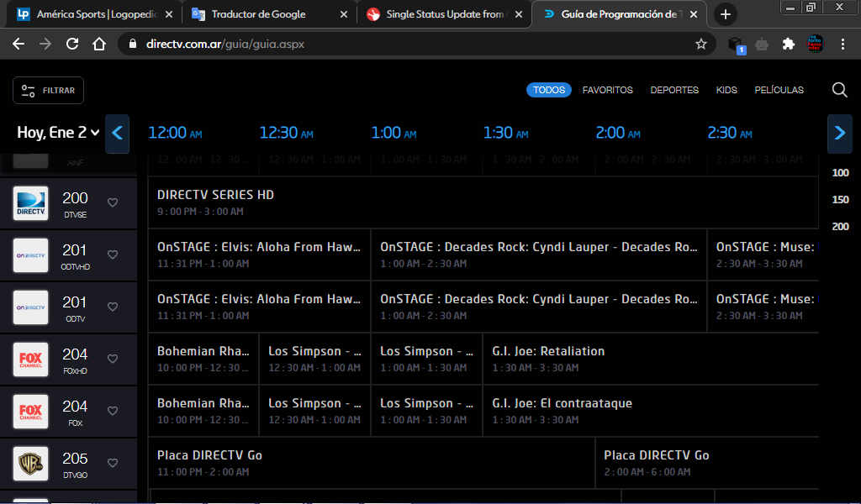
Task: Open Decades Rock: Cyndi Lauper on ODTV
Action: [539, 307]
